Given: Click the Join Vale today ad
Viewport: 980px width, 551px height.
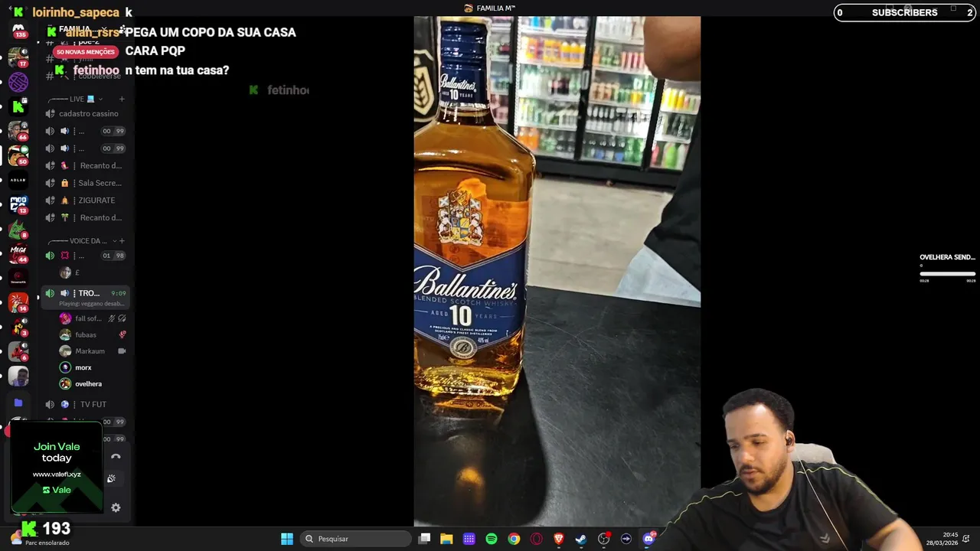Looking at the screenshot, I should pyautogui.click(x=57, y=468).
